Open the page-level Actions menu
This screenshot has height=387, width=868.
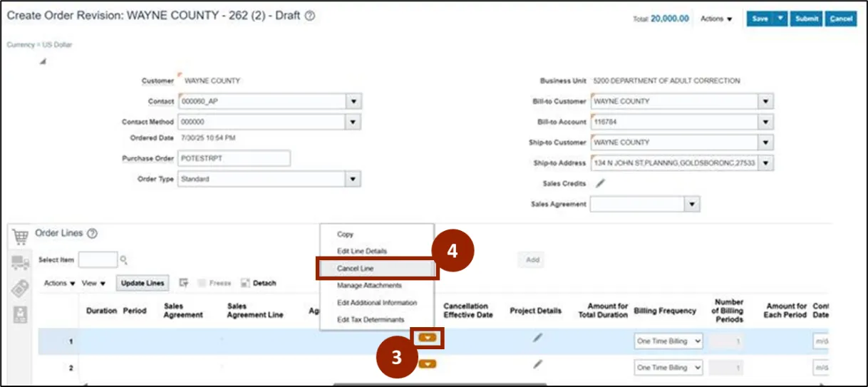(716, 19)
